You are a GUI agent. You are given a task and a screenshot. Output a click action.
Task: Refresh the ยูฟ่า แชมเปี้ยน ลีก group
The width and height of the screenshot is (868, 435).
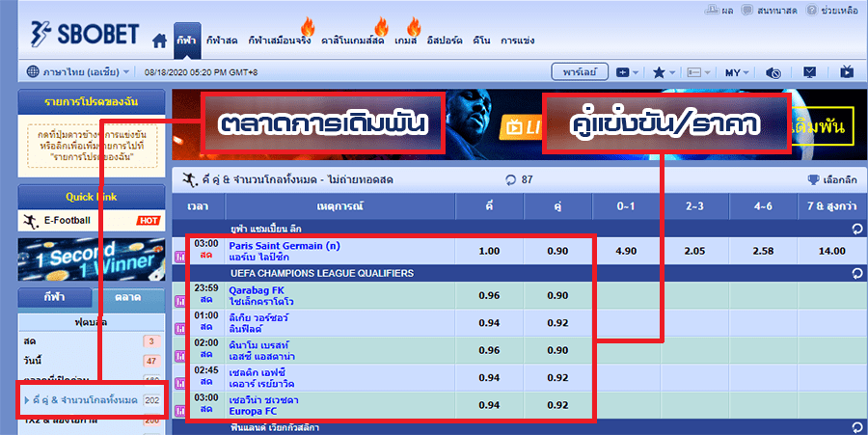857,229
